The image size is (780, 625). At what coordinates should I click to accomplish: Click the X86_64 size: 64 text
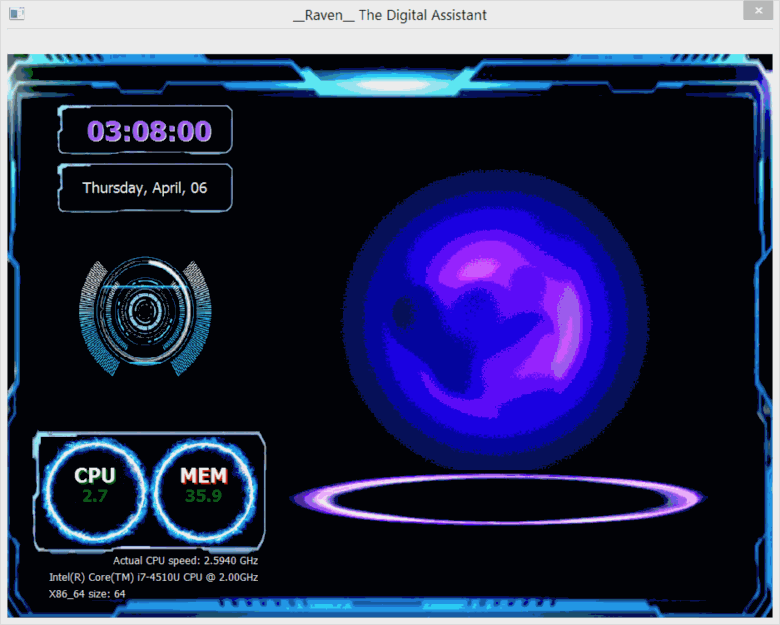[87, 594]
